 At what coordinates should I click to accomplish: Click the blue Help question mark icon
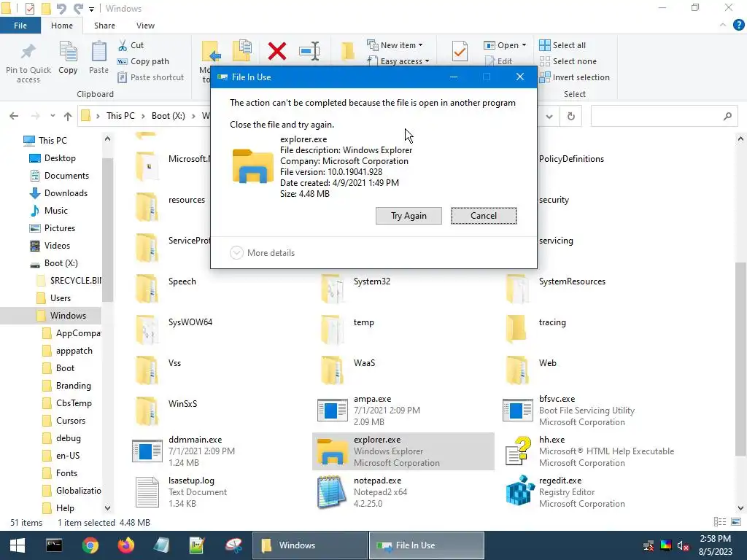point(738,26)
